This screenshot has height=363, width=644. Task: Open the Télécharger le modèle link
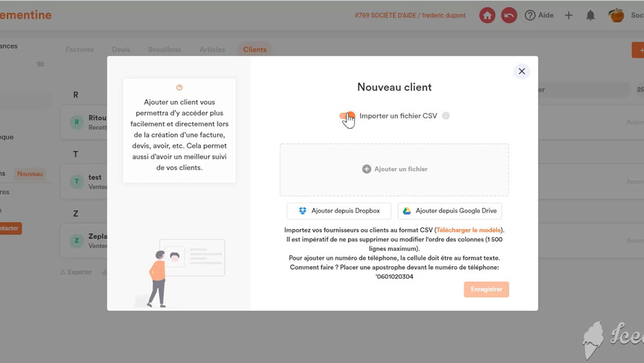[469, 230]
